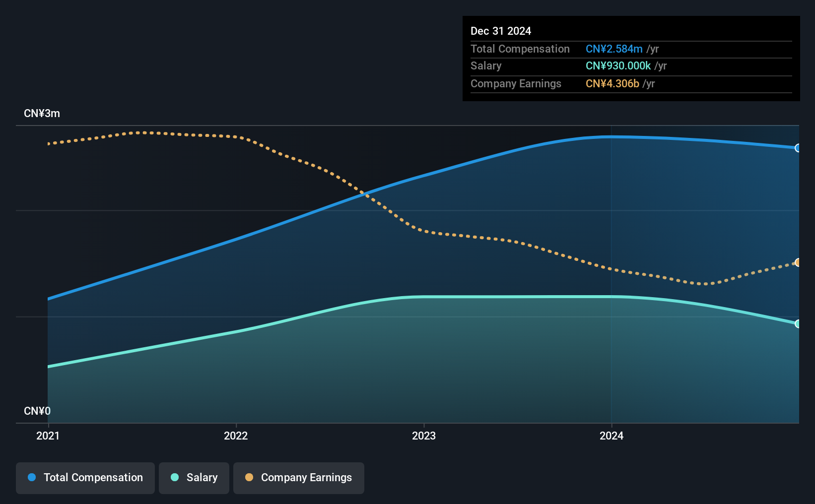Select the blue Total Compensation endpoint marker
This screenshot has width=815, height=504.
coord(798,148)
